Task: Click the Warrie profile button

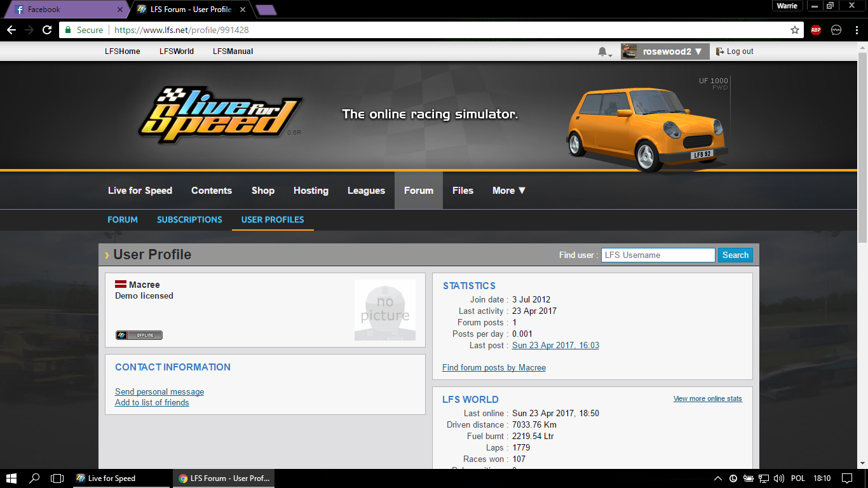Action: click(x=787, y=6)
